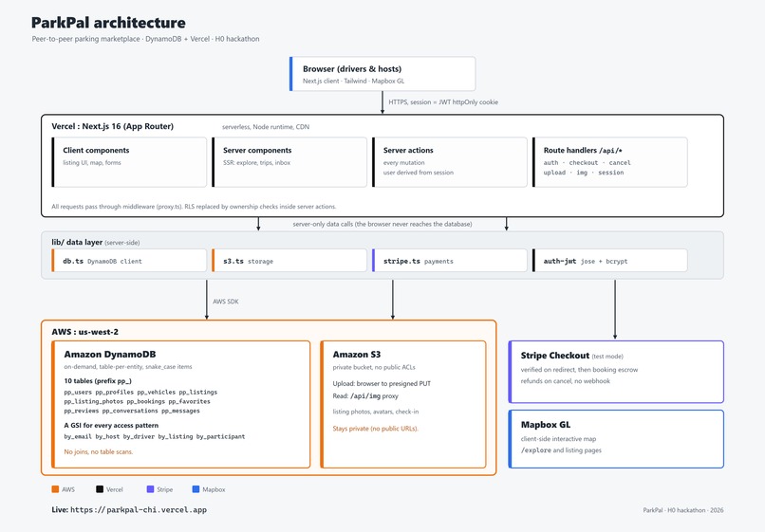765x532 pixels.
Task: Select the 'db.ts DynamoDB client' box
Action: coord(129,261)
